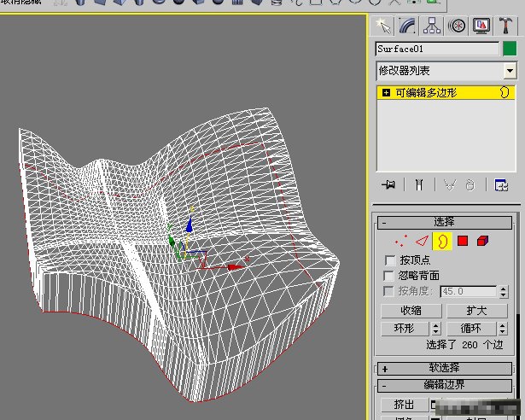Click the 45.0 angle value field
Viewport: 525px width, 420px height.
(x=468, y=291)
